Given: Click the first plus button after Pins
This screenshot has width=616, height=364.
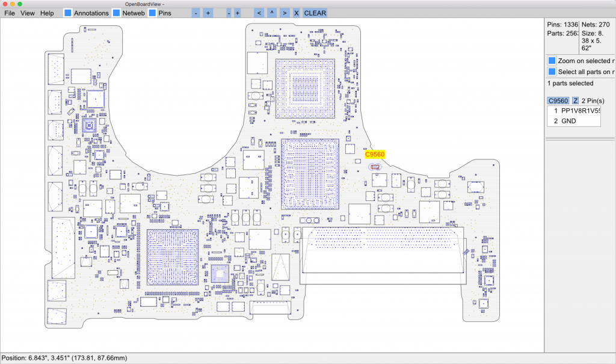Looking at the screenshot, I should (208, 13).
